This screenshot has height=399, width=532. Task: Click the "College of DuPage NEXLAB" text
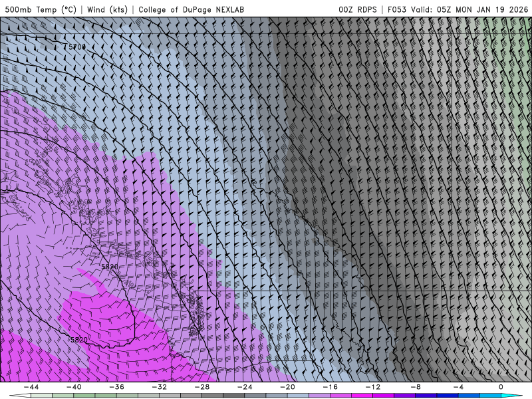[x=191, y=9]
